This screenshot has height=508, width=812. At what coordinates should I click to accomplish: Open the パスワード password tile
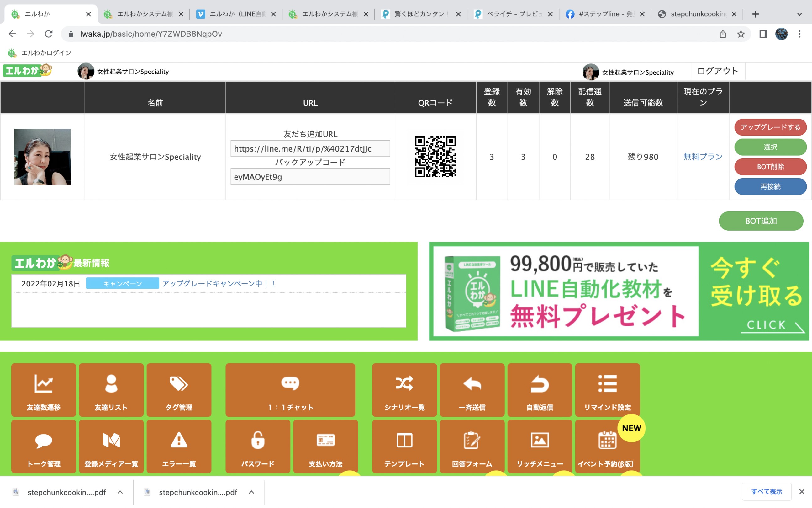pos(258,446)
